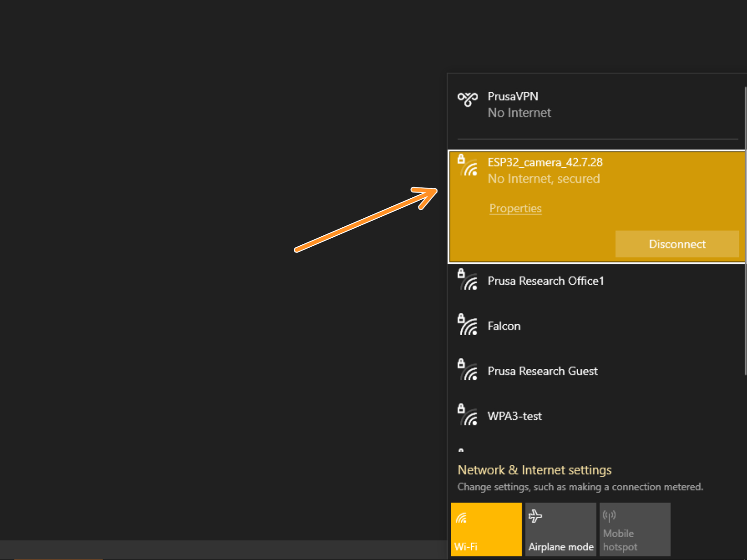
Task: Click Prusa Research Guest Wi-Fi icon
Action: tap(467, 370)
